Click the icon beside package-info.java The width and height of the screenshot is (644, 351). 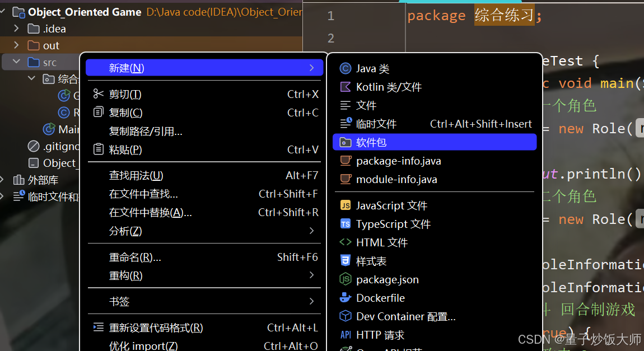pyautogui.click(x=346, y=161)
